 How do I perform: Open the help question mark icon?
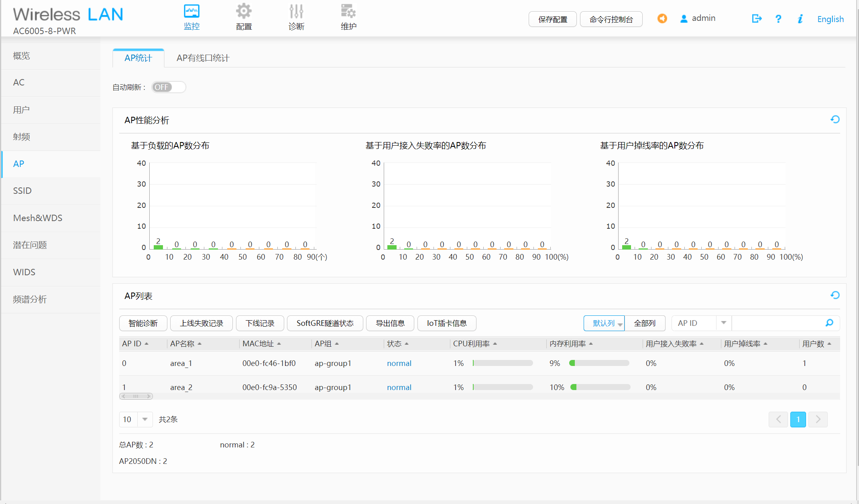(778, 19)
